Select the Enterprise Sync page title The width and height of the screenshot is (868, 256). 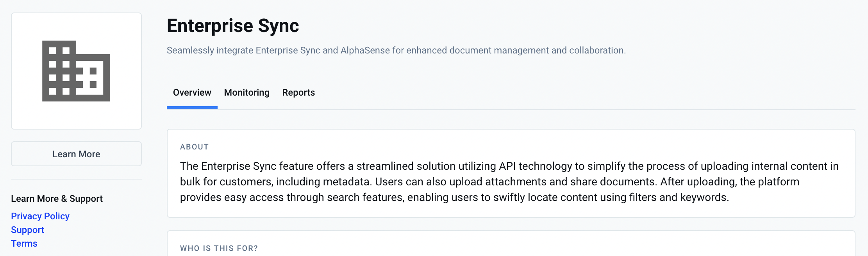[x=233, y=26]
